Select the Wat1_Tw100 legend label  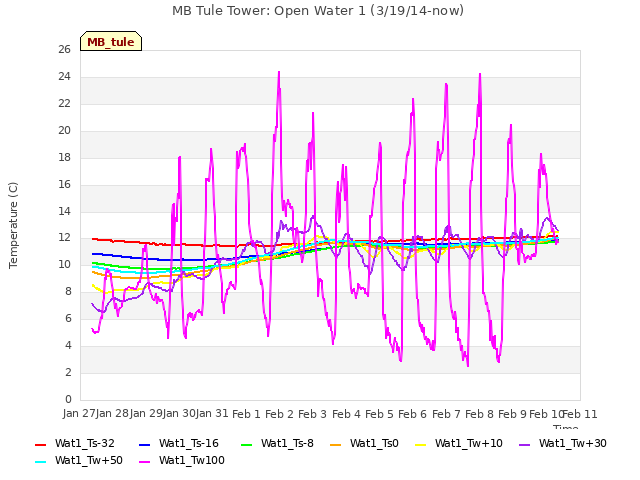192,461
